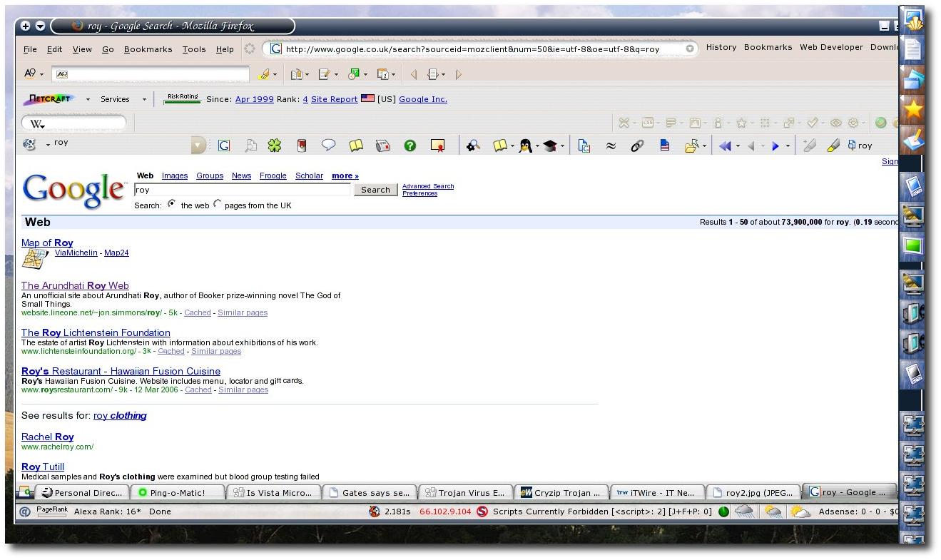Click the green question mark help icon
Screen dimensions: 941x560
410,146
